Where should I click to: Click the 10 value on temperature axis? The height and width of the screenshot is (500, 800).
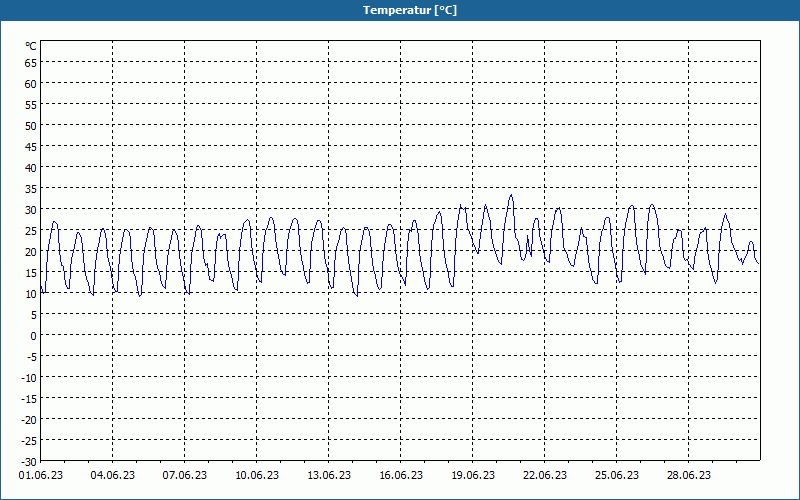tap(31, 294)
